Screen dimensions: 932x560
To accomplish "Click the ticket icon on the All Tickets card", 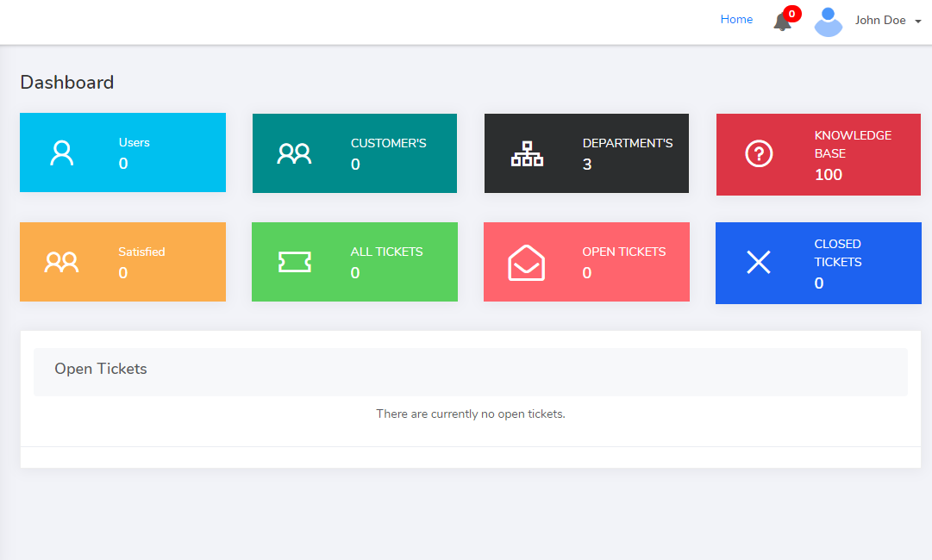I will [x=294, y=262].
